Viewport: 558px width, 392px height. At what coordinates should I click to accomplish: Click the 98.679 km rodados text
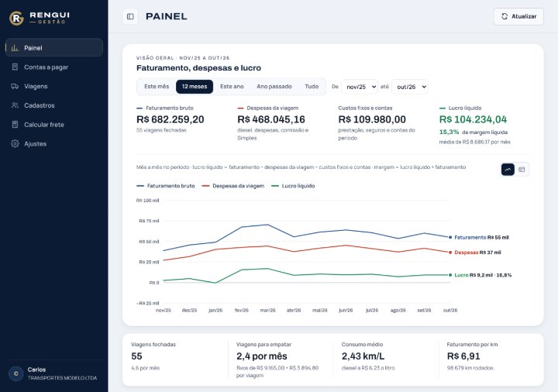tap(470, 368)
